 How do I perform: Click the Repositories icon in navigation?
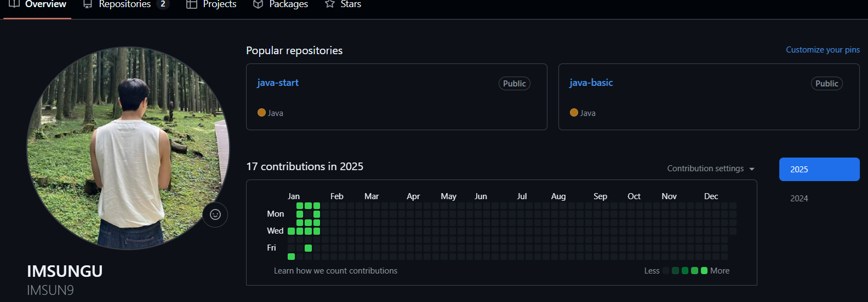point(88,4)
